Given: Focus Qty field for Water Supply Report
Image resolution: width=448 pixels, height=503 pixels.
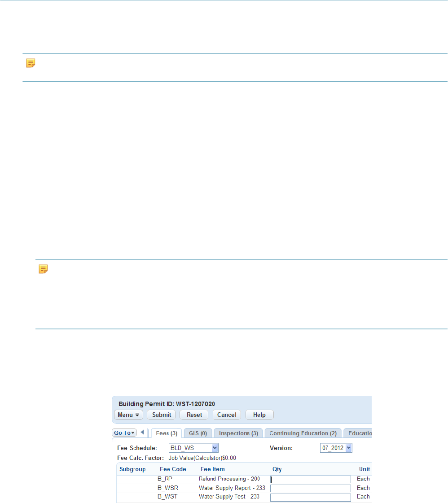Looking at the screenshot, I should click(x=311, y=488).
